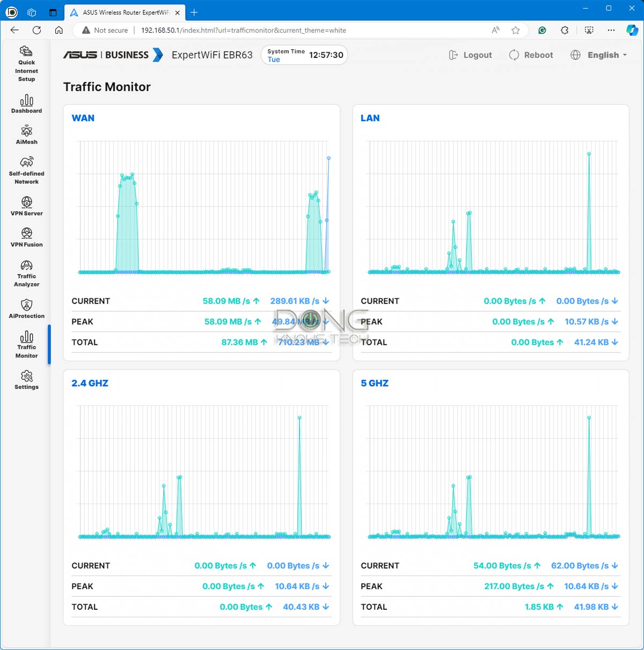This screenshot has height=650, width=644.
Task: Open Traffic Analyzer page
Action: [x=26, y=273]
